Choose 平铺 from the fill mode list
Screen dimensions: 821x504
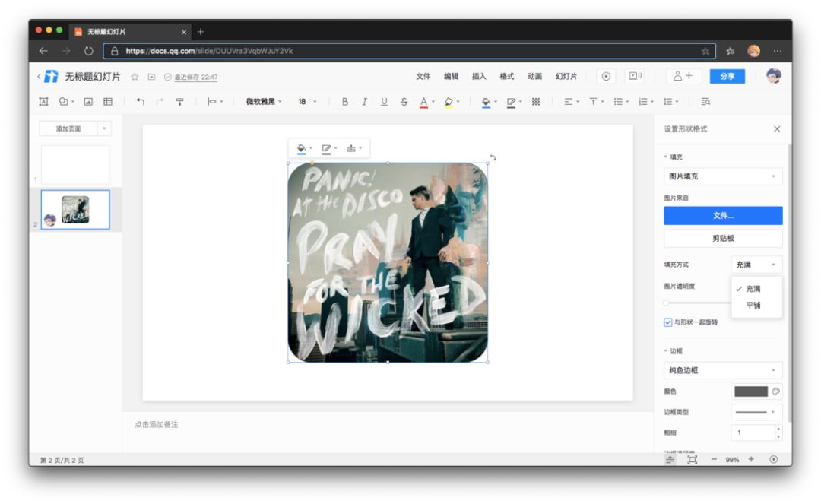[x=753, y=306]
